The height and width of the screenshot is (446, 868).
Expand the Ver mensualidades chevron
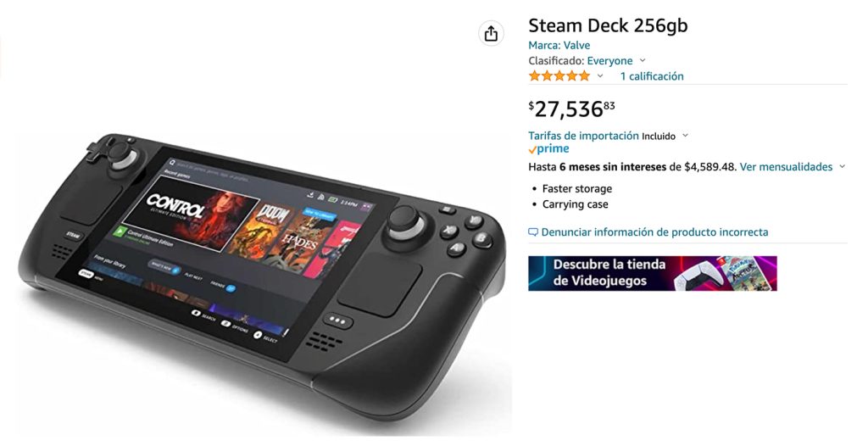pyautogui.click(x=843, y=167)
